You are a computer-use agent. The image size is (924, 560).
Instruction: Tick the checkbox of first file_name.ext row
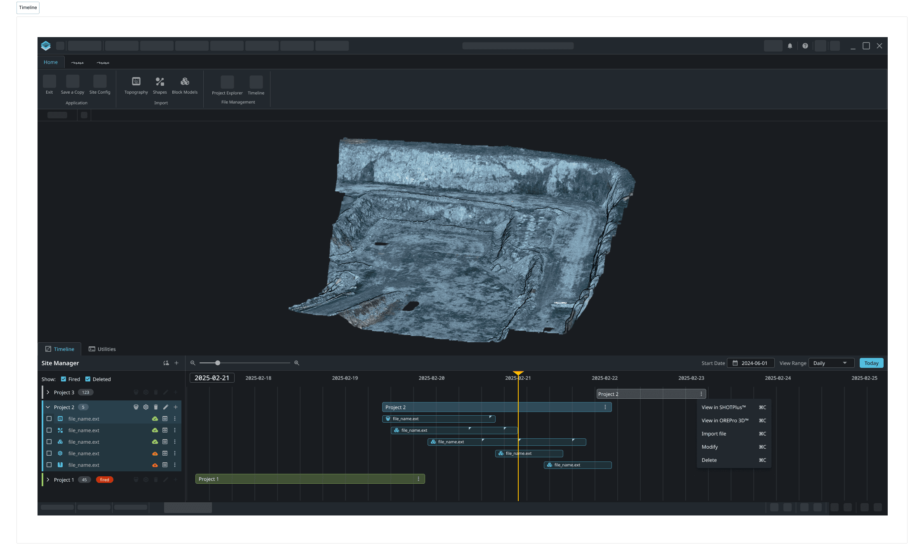click(49, 419)
